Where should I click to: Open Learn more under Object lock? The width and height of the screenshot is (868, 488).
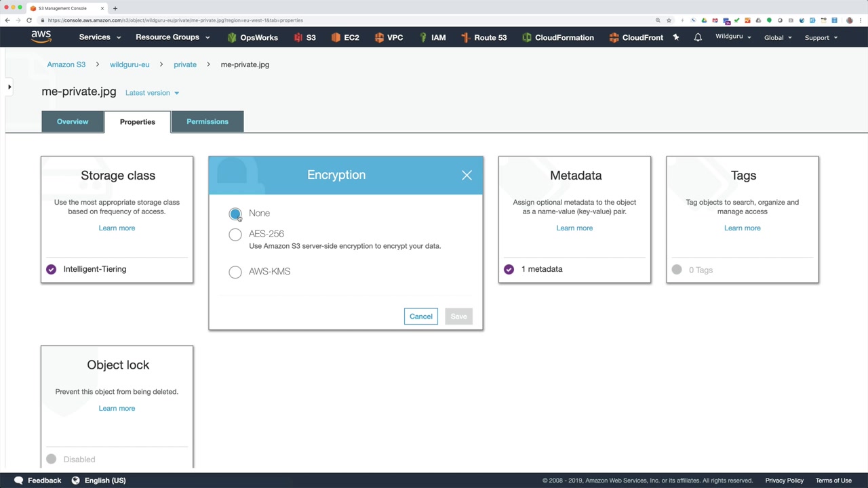[117, 408]
